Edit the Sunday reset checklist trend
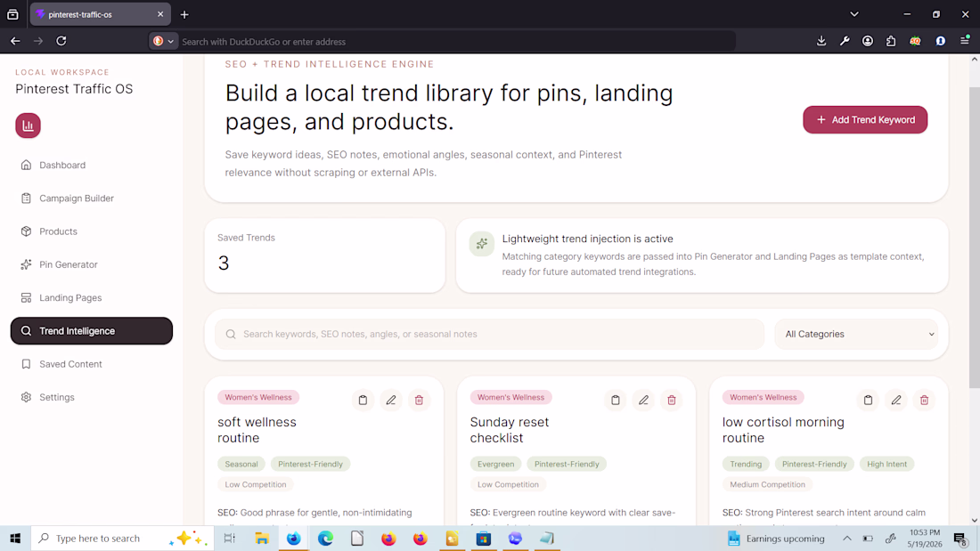The width and height of the screenshot is (980, 551). [x=644, y=400]
